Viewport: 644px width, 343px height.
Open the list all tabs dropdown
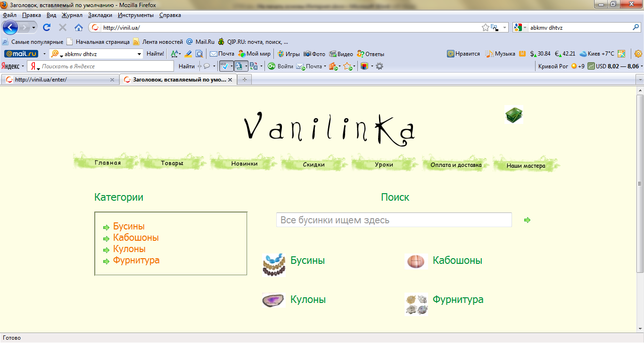(x=640, y=80)
